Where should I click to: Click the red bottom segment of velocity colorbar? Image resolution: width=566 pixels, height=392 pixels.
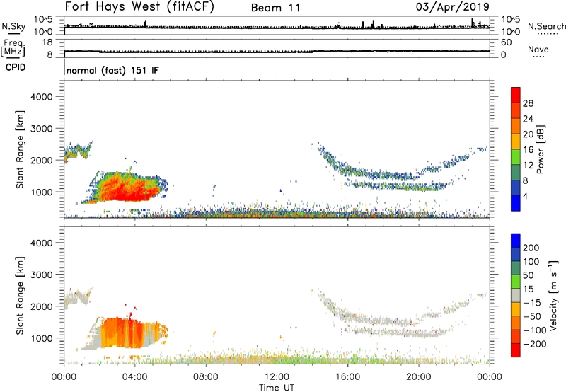coord(516,350)
